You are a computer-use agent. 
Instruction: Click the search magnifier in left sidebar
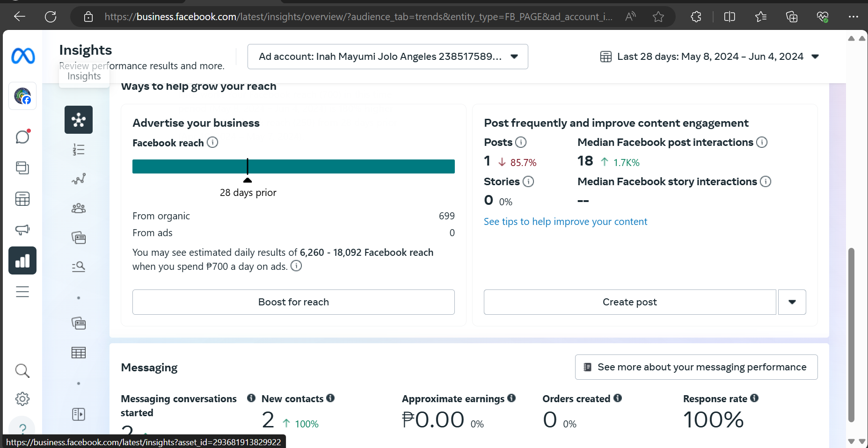(22, 371)
